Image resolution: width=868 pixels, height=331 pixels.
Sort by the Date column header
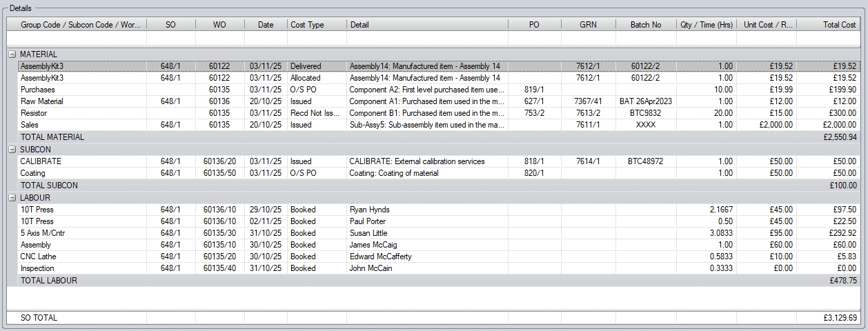point(266,25)
